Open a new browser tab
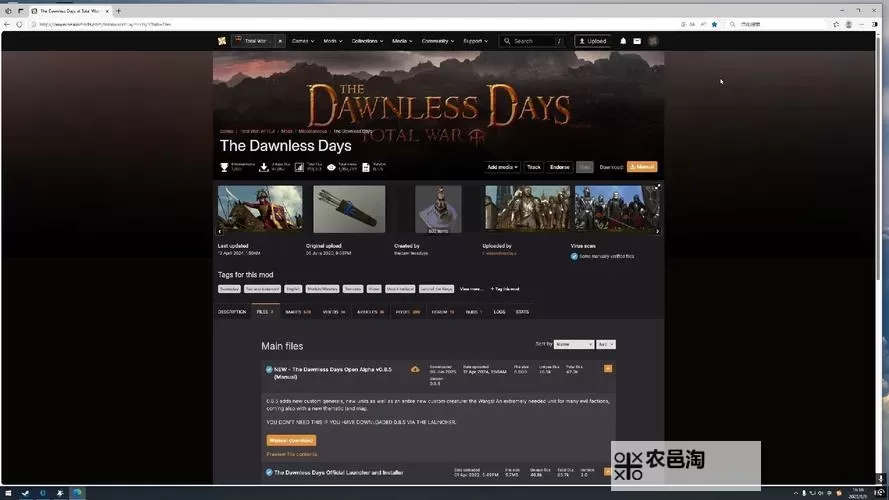Viewport: 889px width, 500px height. (x=118, y=11)
